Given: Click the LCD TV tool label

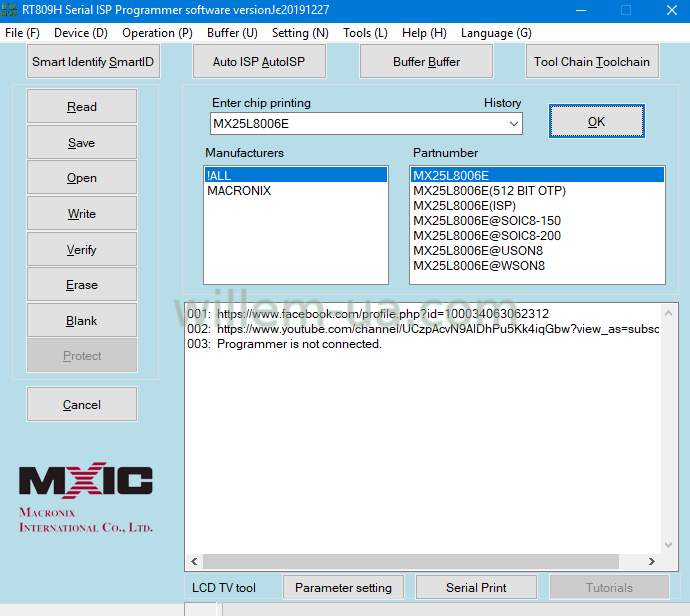Looking at the screenshot, I should 224,588.
